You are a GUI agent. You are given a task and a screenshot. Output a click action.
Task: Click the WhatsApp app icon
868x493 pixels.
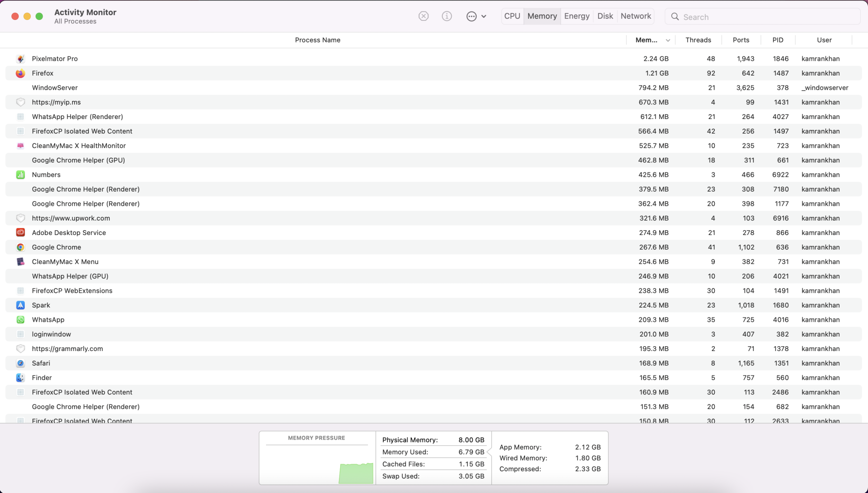click(20, 320)
